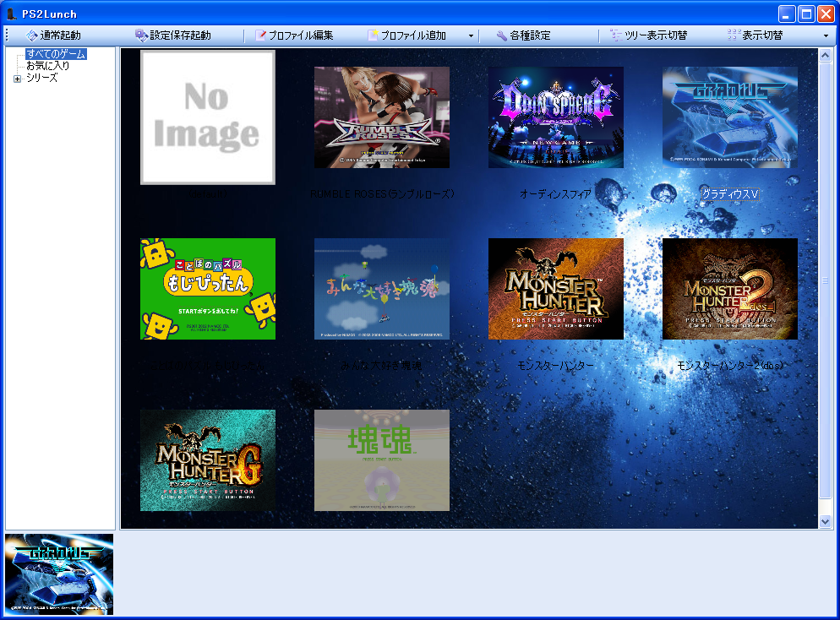Open the dropdown arrow beside プロファイル追加
The image size is (840, 620).
tap(471, 35)
